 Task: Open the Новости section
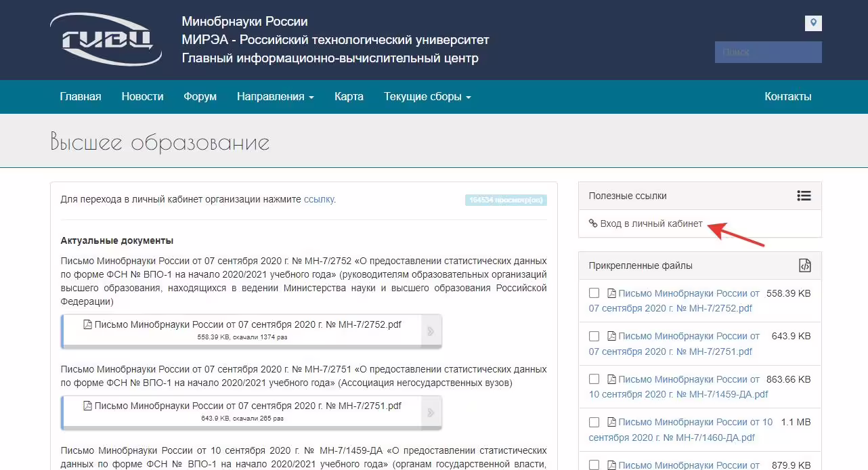(143, 97)
